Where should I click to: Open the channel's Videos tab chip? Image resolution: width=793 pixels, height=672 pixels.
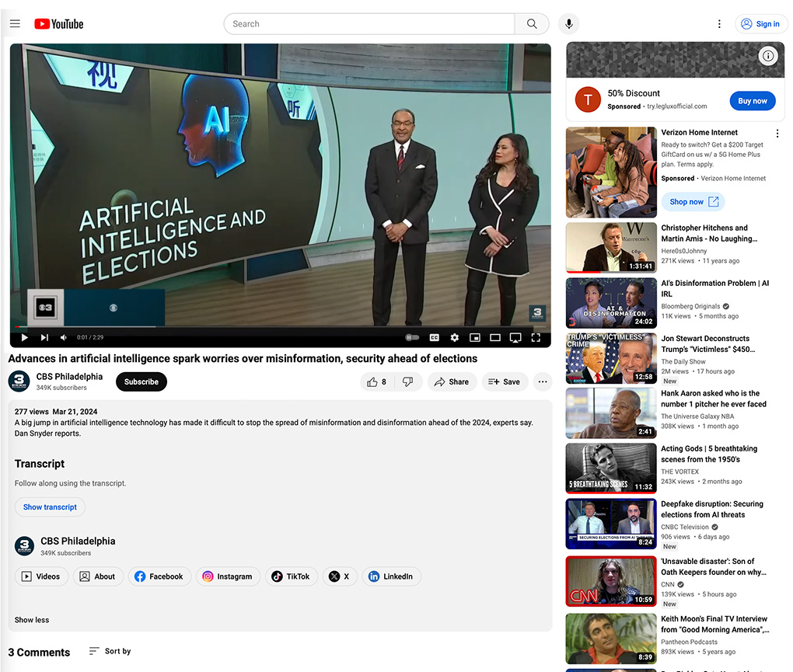point(41,576)
